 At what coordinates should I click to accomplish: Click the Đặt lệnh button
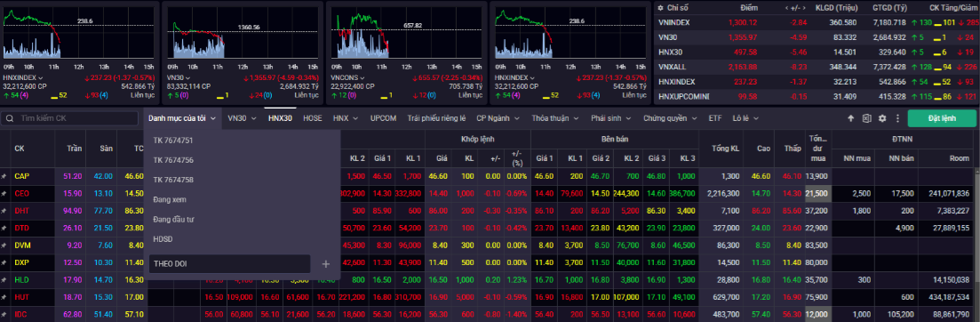click(x=942, y=118)
